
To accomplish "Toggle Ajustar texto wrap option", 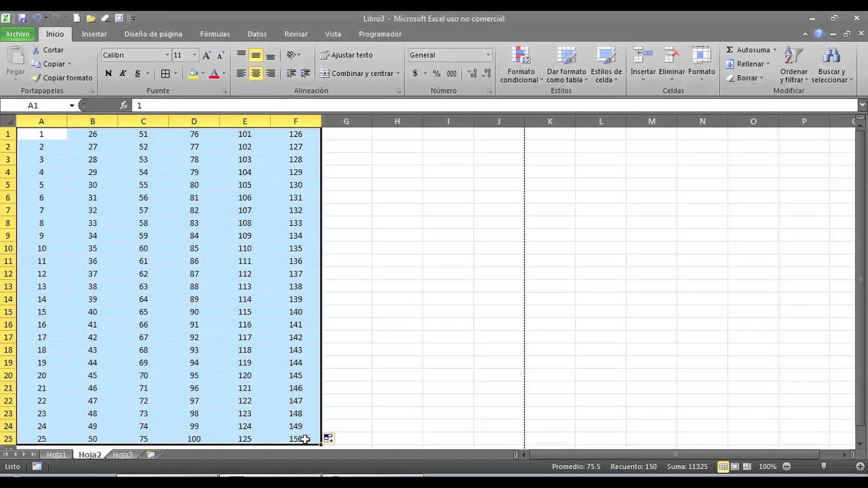I will 346,55.
